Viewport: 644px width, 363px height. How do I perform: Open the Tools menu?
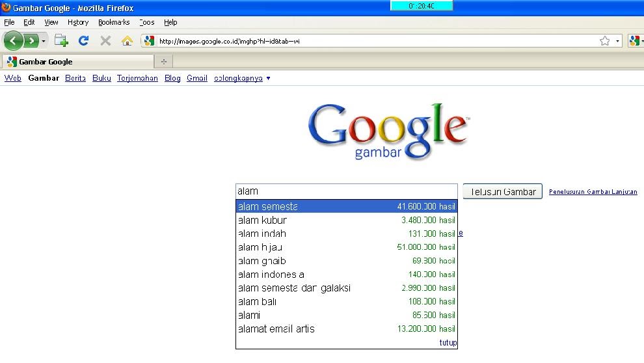146,22
